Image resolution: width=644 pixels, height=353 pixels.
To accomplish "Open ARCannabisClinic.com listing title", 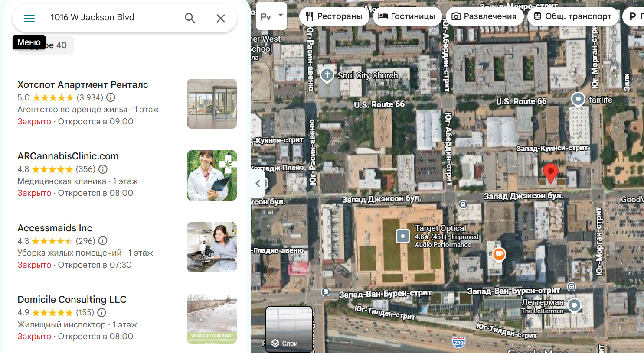I will pos(68,156).
